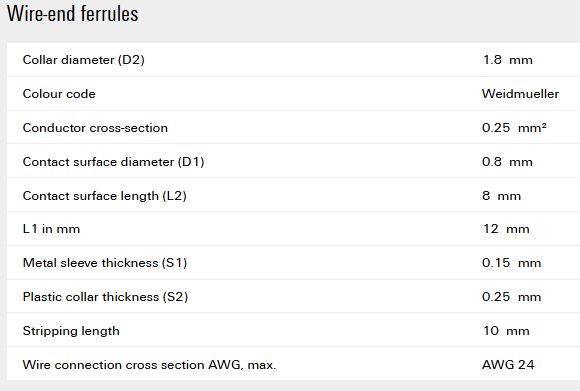The height and width of the screenshot is (391, 580).
Task: Select the Conductor cross-section label
Action: click(95, 128)
